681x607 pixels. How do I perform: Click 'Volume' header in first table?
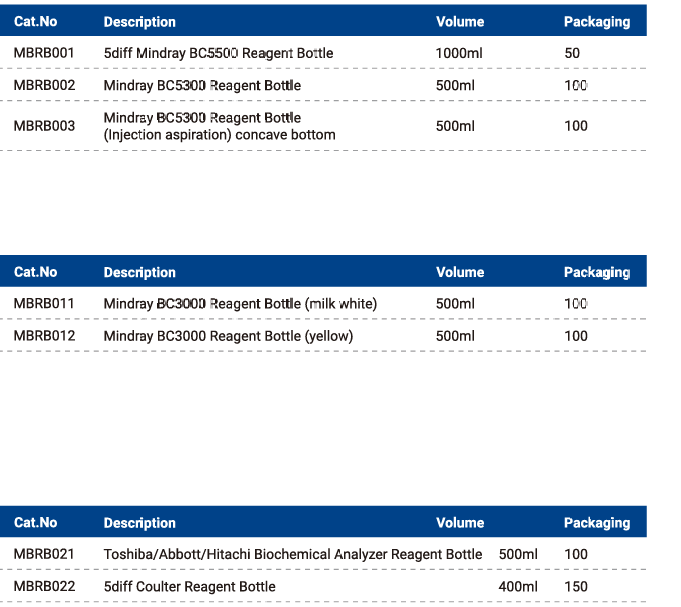[460, 21]
